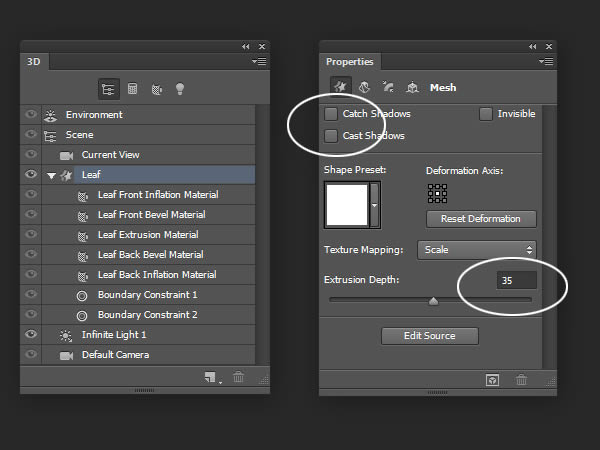Tick the Invisible checkbox

point(486,114)
